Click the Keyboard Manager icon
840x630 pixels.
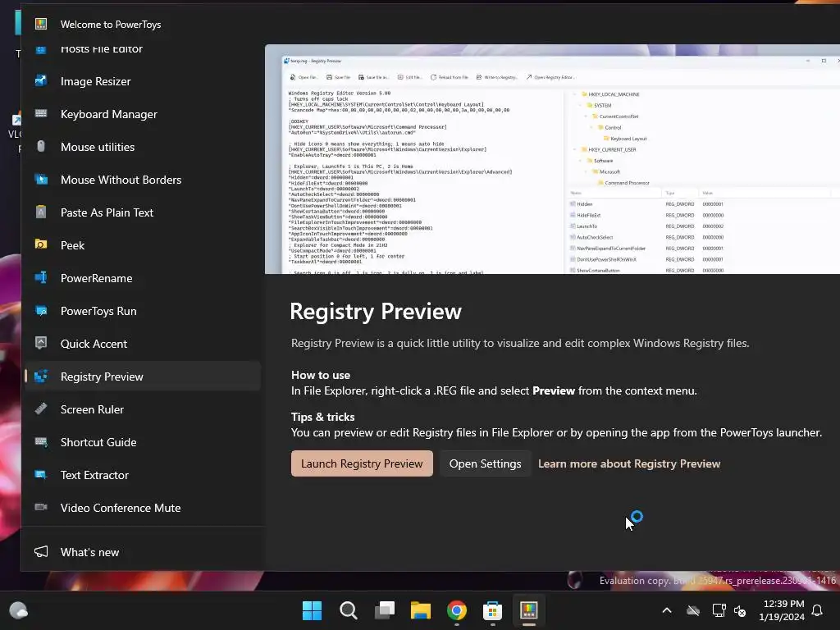pos(41,113)
